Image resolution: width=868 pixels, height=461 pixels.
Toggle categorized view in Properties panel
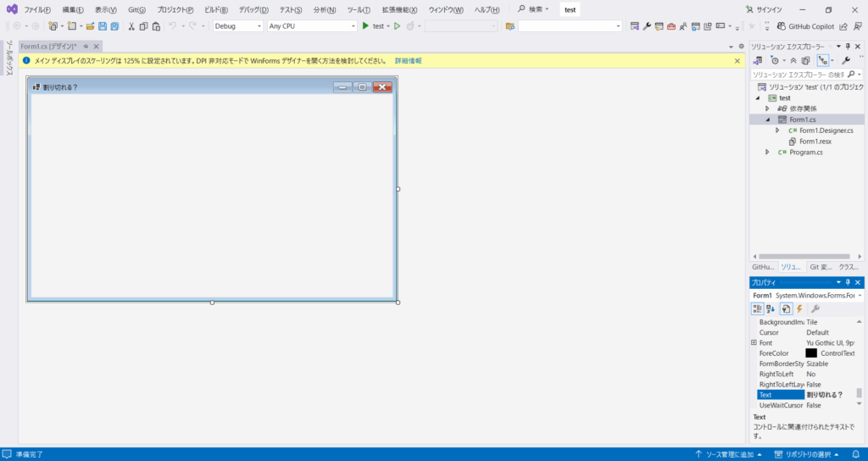758,308
